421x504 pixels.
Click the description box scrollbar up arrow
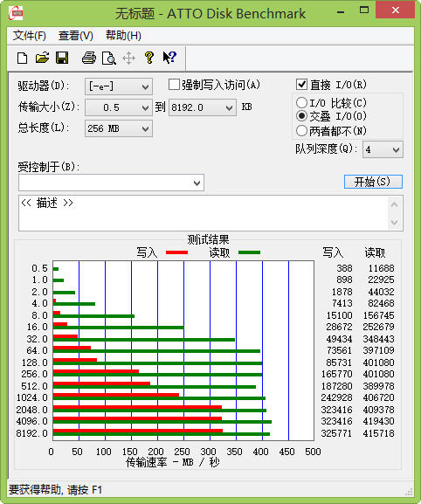click(395, 204)
